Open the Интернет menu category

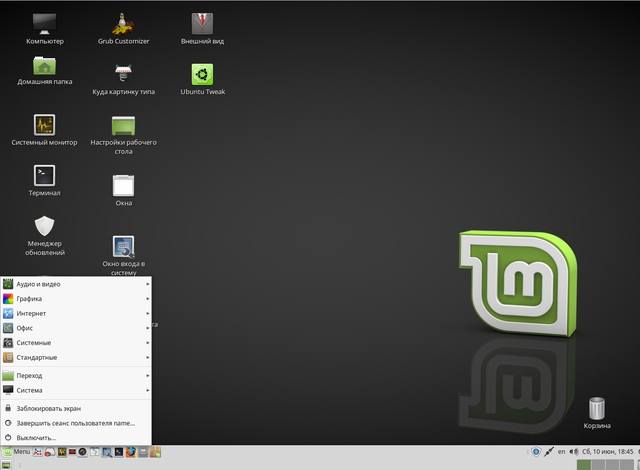point(76,313)
